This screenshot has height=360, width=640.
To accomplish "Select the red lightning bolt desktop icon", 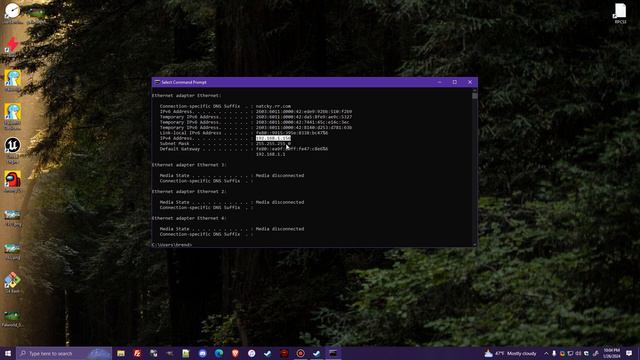I will click(12, 45).
